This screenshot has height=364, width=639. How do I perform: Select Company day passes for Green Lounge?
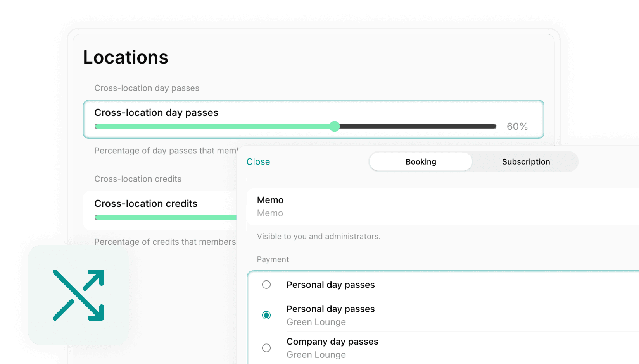[x=266, y=348]
